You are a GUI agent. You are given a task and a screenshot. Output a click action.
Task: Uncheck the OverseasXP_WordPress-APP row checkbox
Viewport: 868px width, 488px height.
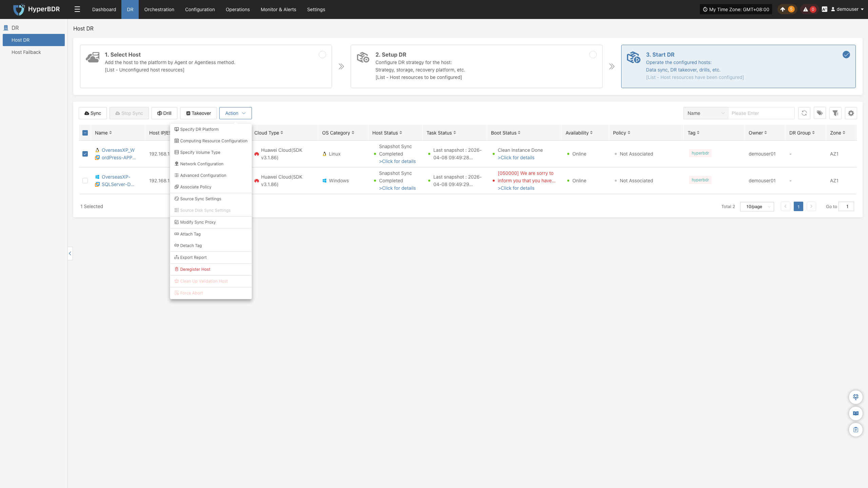click(x=85, y=154)
